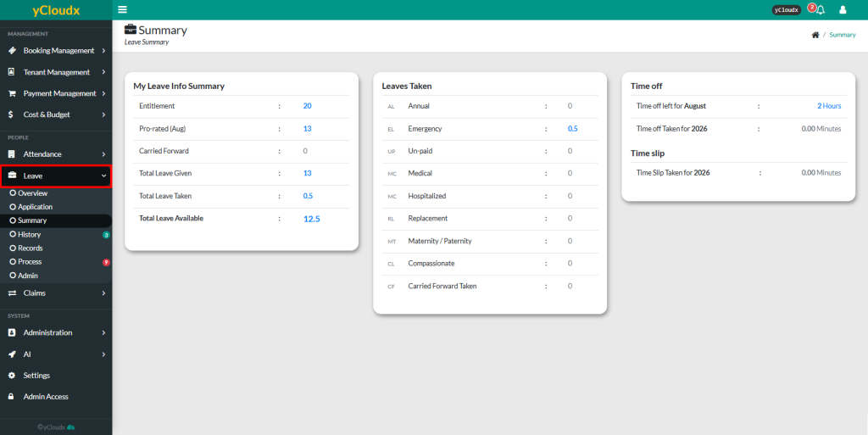
Task: Open the Process submenu item
Action: tap(56, 262)
